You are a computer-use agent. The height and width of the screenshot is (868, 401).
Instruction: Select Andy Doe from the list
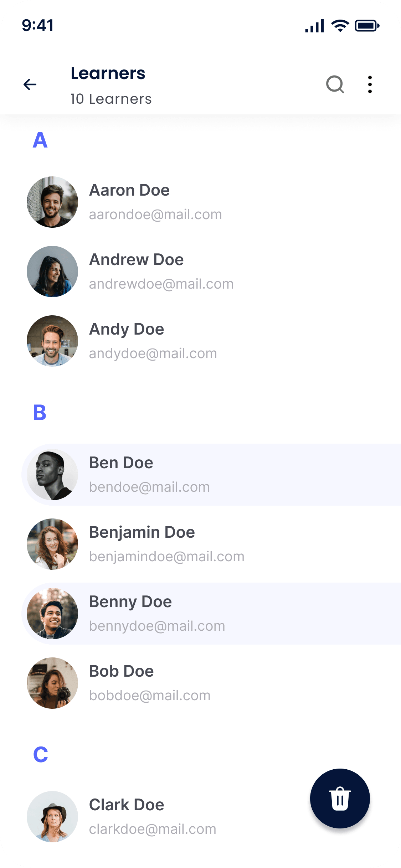pos(211,341)
